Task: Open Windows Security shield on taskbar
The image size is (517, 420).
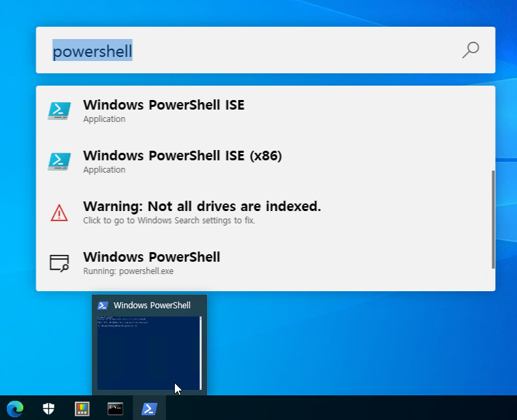Action: click(49, 409)
